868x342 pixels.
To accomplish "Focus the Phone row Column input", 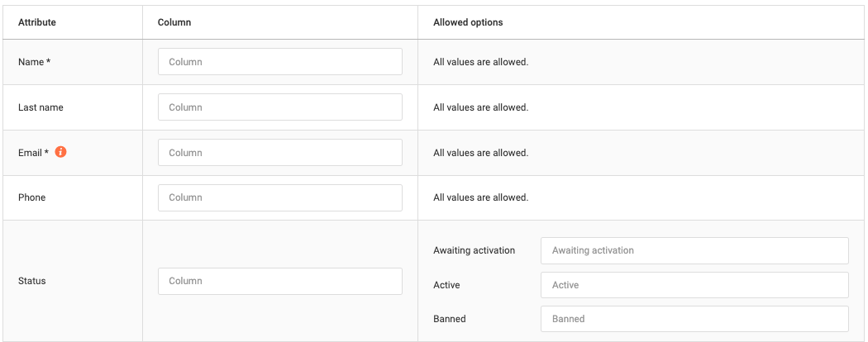I will (x=280, y=197).
